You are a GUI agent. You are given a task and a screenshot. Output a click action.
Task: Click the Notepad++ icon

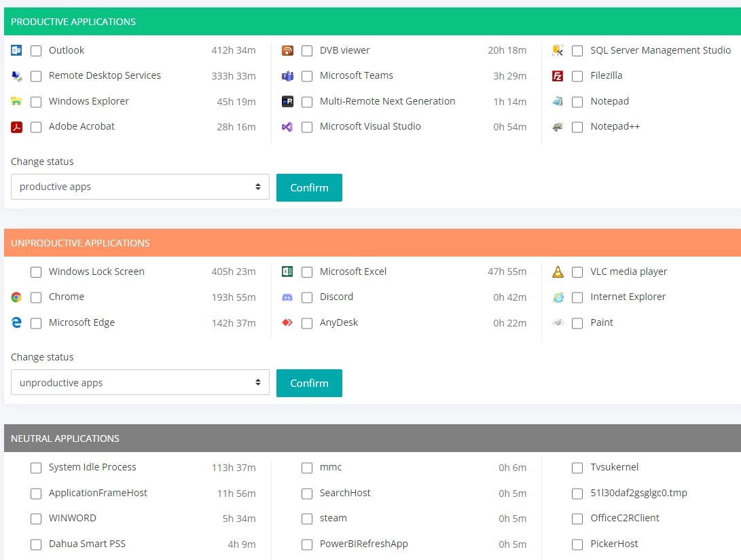click(x=558, y=126)
